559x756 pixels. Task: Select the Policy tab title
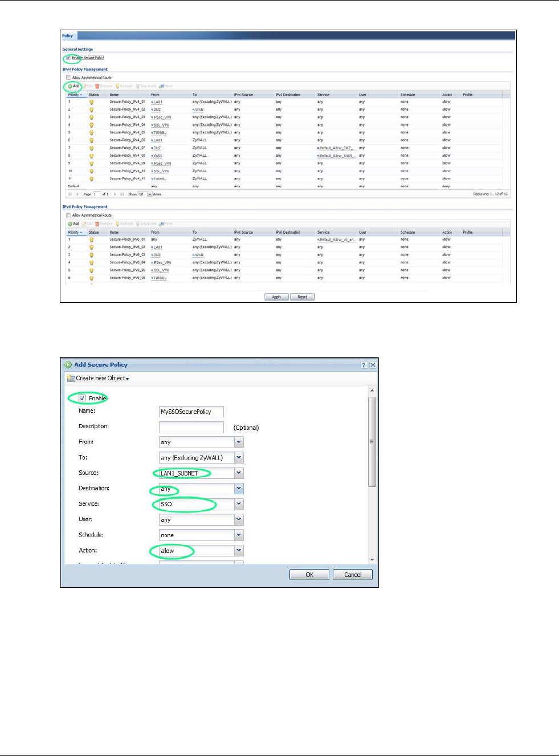[68, 35]
